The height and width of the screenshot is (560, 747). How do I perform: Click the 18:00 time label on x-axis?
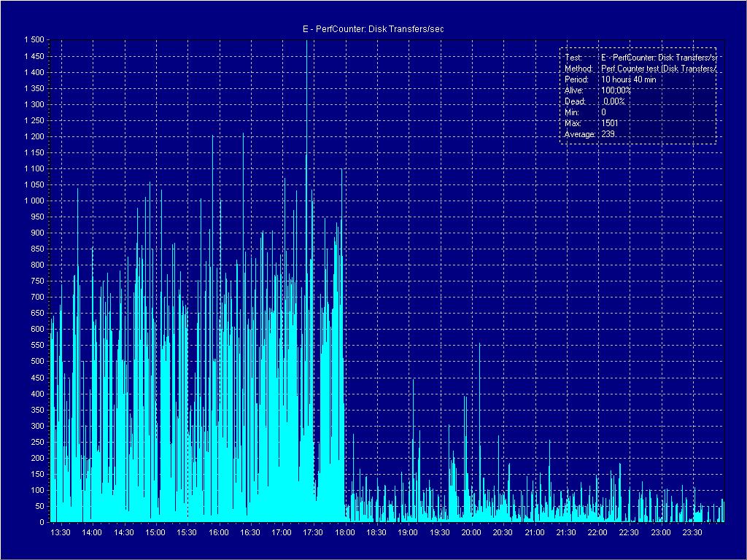click(x=345, y=533)
